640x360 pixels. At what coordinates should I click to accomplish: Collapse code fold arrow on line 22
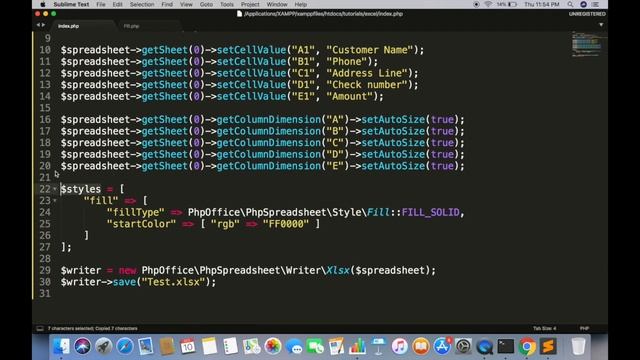(x=55, y=189)
